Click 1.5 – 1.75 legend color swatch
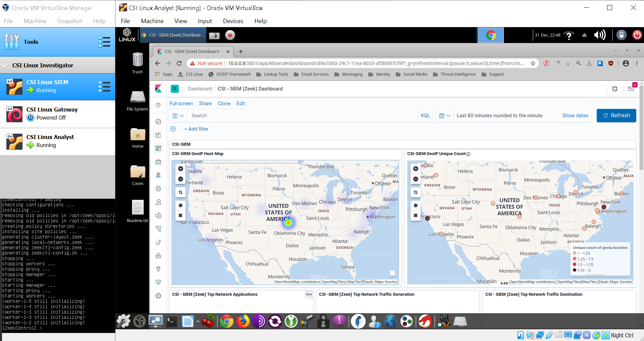Image resolution: width=644 pixels, height=341 pixels. 575,265
